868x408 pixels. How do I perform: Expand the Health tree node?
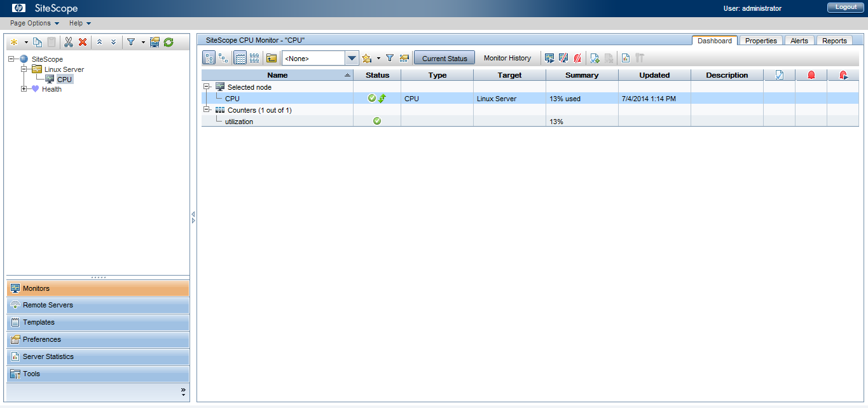click(24, 89)
